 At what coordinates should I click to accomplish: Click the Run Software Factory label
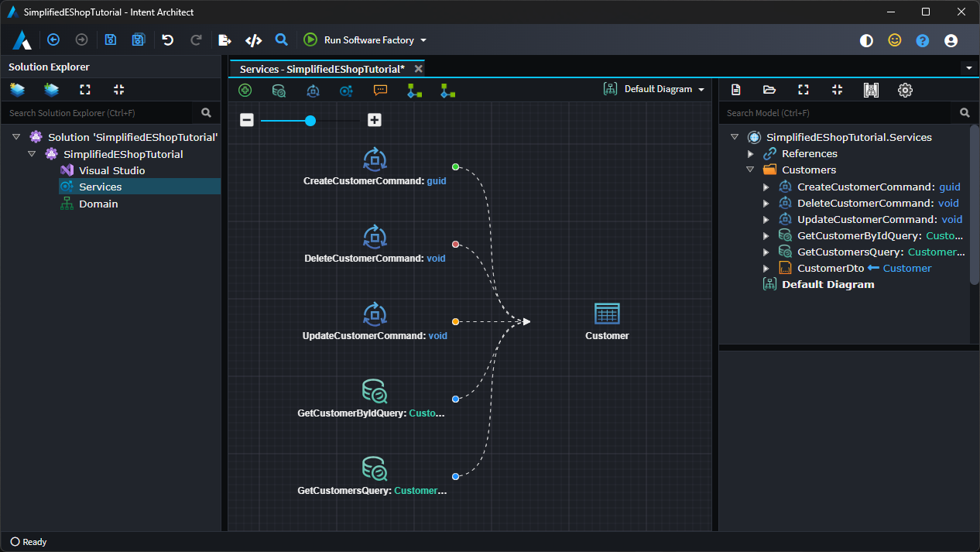tap(369, 40)
